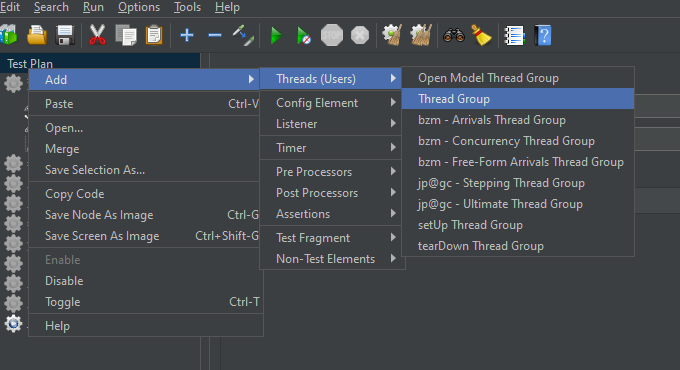Stop test with the STOP icon

click(332, 35)
